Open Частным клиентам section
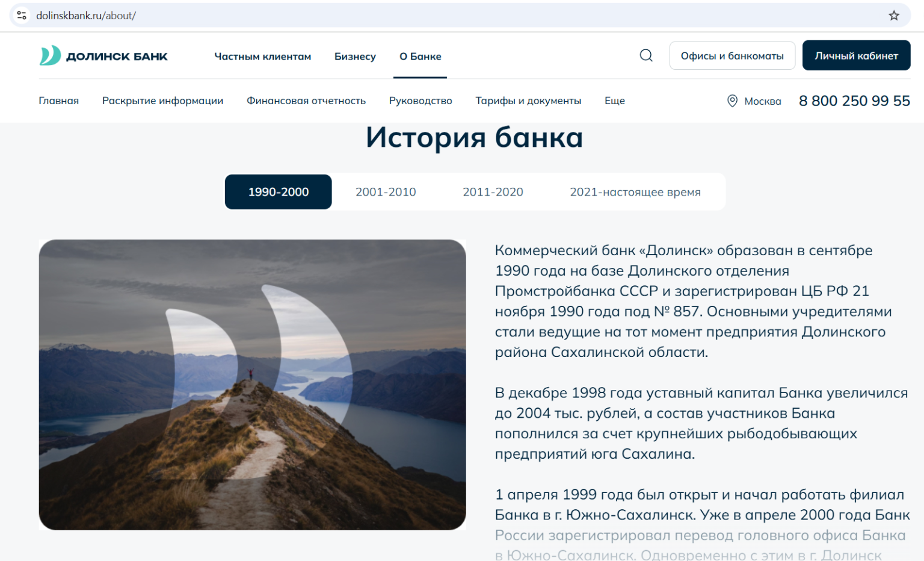Screen dimensions: 924x561 click(x=262, y=57)
